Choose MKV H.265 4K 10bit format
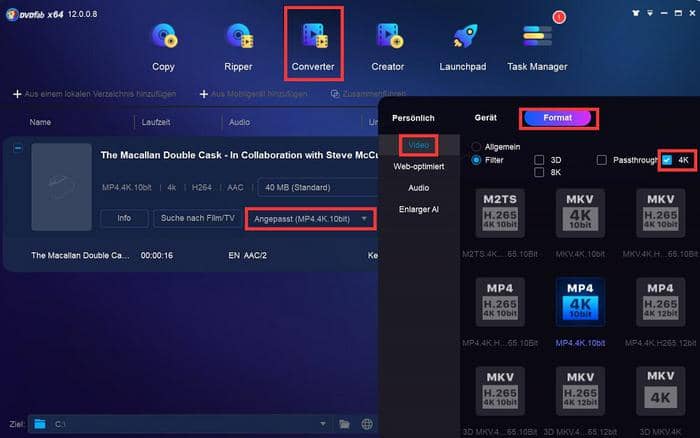700x438 pixels. tap(660, 213)
